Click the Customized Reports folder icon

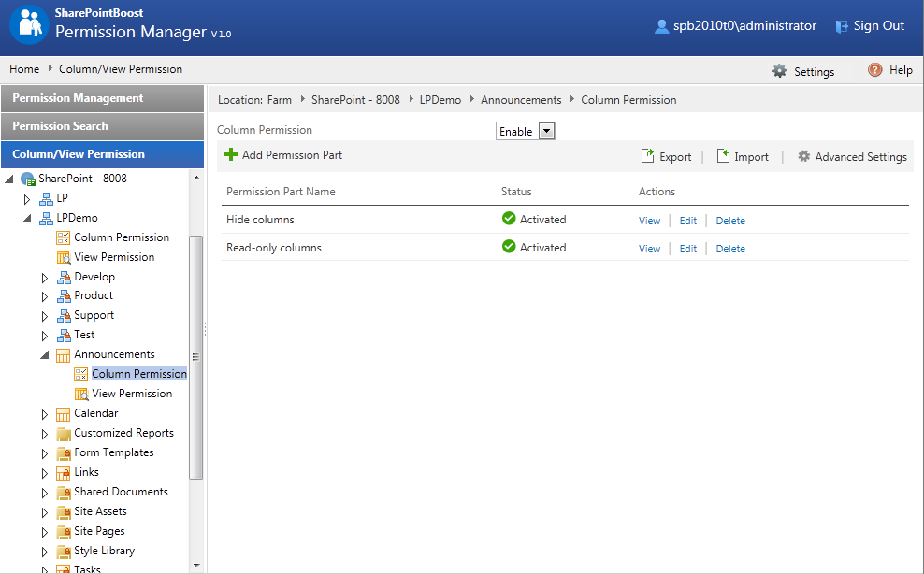(x=63, y=435)
